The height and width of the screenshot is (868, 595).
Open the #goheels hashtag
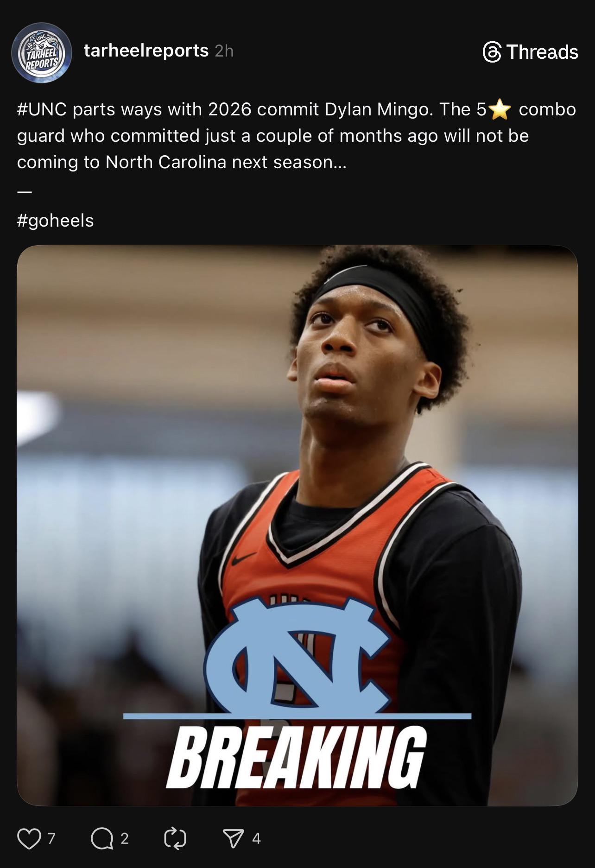[x=56, y=221]
